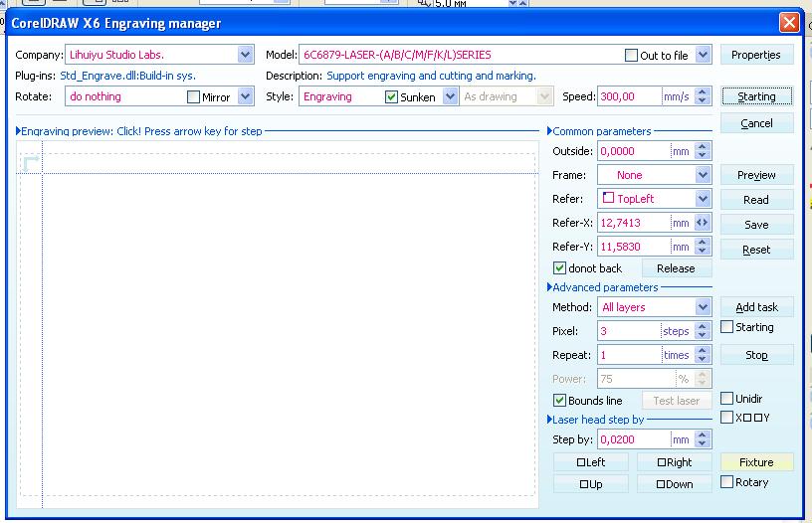Open the Refer TopLeft dropdown
The height and width of the screenshot is (523, 812).
pyautogui.click(x=703, y=199)
